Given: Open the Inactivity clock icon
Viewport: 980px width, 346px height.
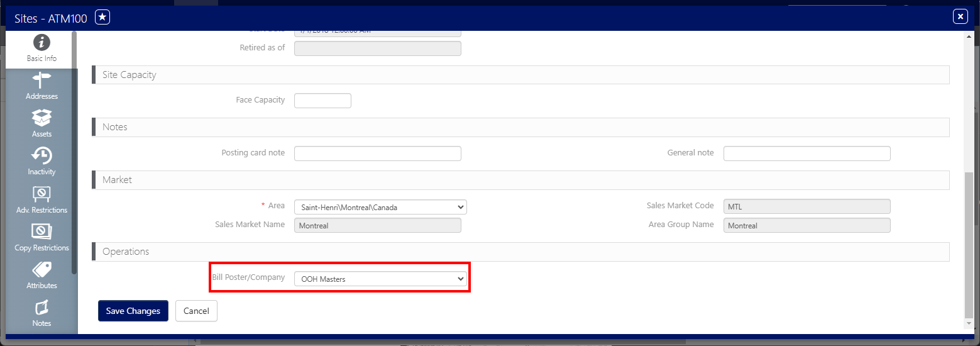Looking at the screenshot, I should click(41, 156).
